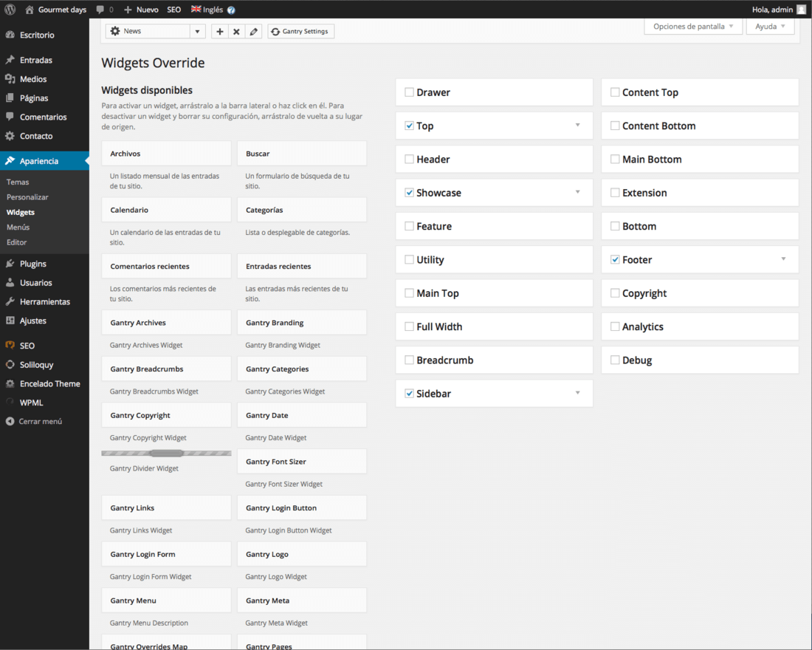Select the Buscar widget
812x650 pixels.
pos(302,154)
